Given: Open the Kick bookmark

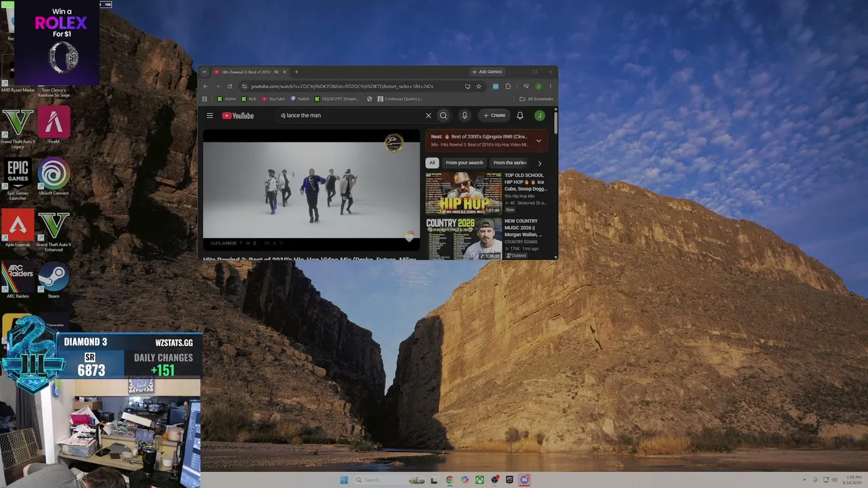Looking at the screenshot, I should coord(249,99).
